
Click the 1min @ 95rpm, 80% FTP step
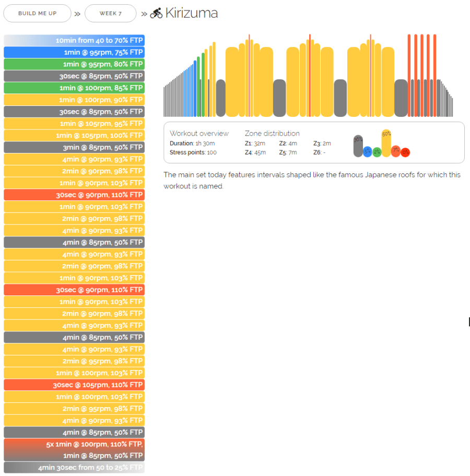74,64
